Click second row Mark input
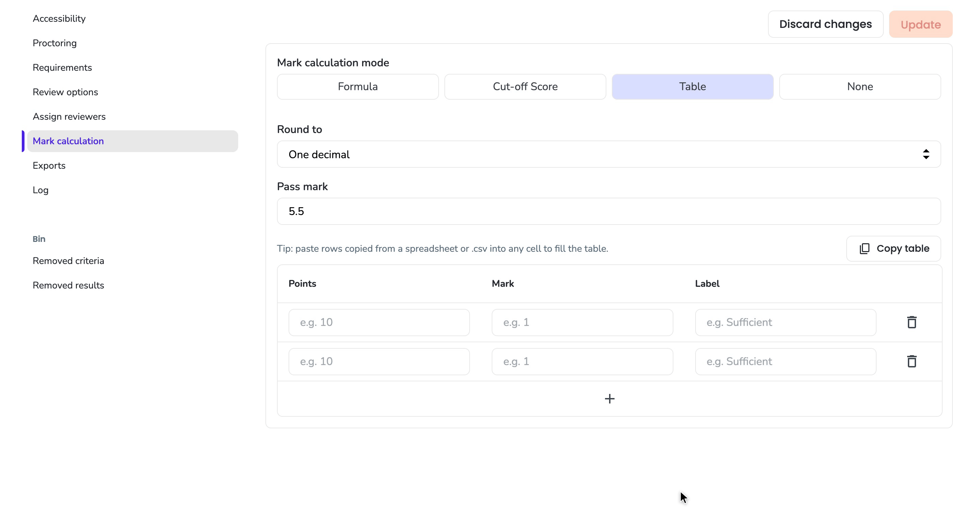The height and width of the screenshot is (528, 980). pos(582,361)
